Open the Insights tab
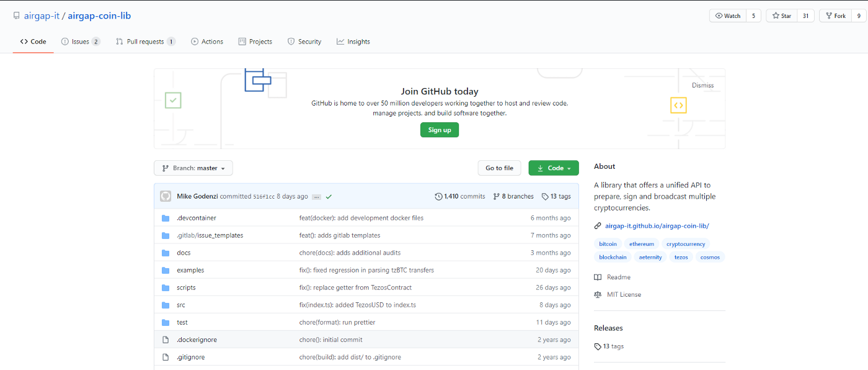 click(x=353, y=42)
